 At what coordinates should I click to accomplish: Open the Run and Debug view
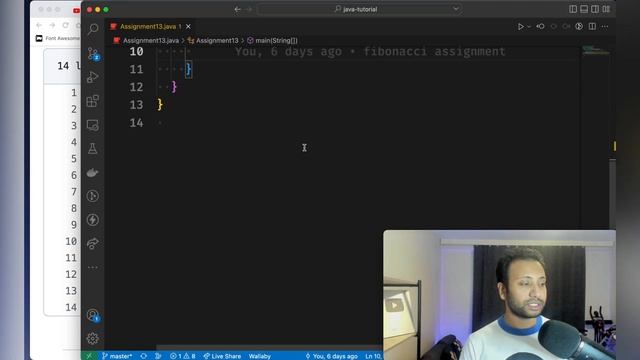93,77
